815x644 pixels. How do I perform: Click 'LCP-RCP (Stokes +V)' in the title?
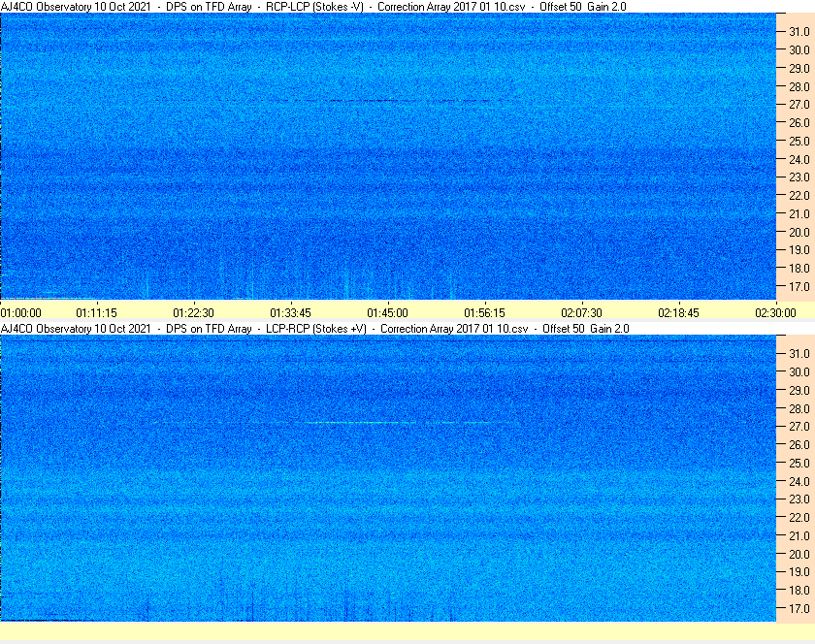pyautogui.click(x=316, y=329)
